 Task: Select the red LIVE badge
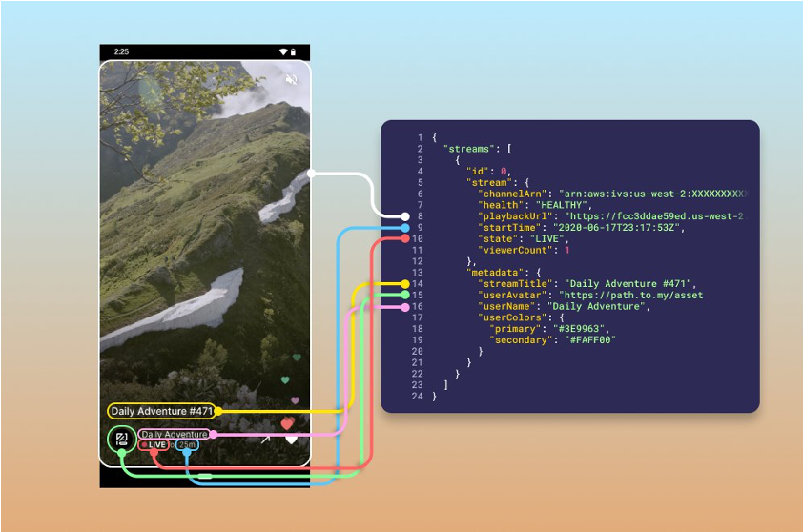[154, 445]
